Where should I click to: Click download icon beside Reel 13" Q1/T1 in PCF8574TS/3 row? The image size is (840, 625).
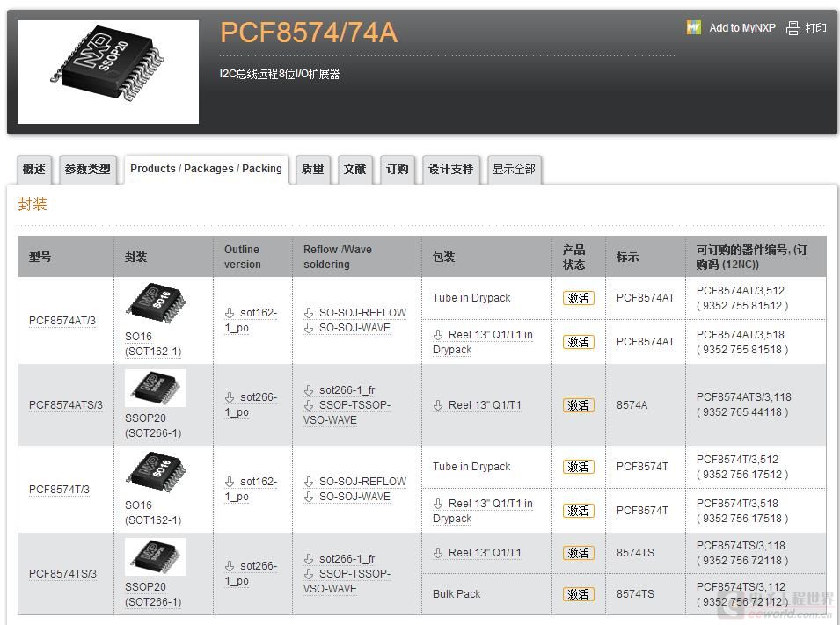point(438,553)
